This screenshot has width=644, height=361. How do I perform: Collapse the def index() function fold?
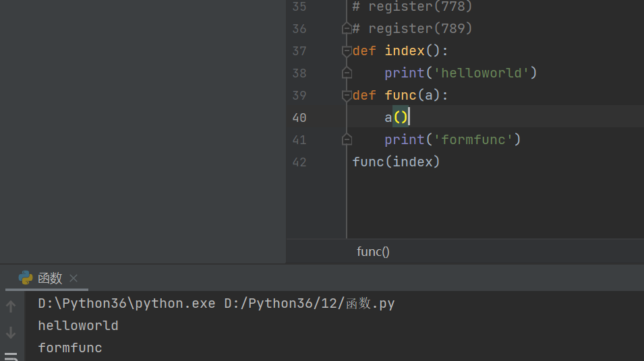347,51
